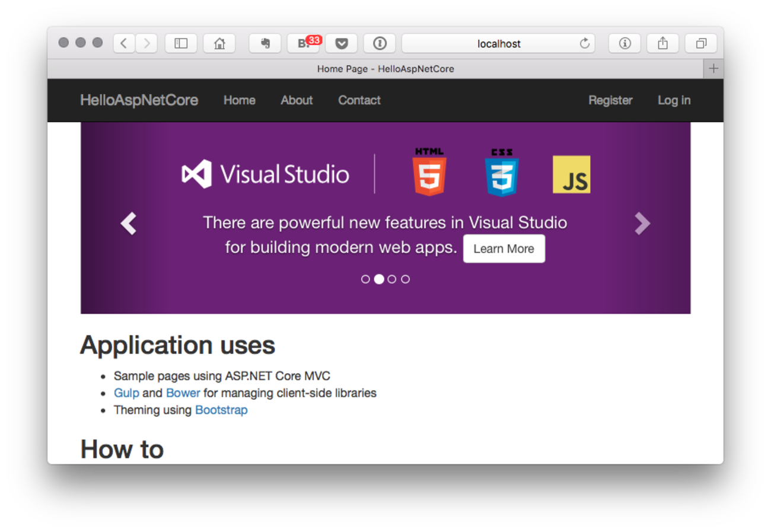
Task: Open the home page with house icon
Action: (x=219, y=43)
